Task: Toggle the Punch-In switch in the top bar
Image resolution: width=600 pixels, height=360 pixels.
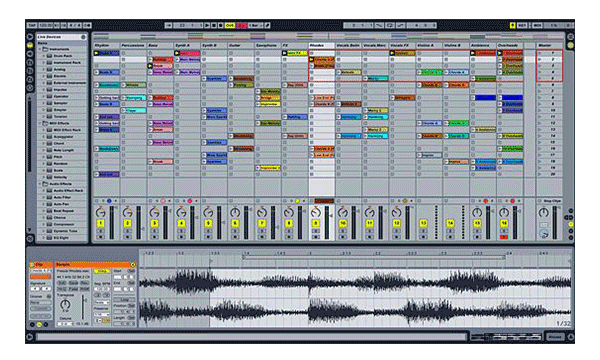Action: (379, 25)
